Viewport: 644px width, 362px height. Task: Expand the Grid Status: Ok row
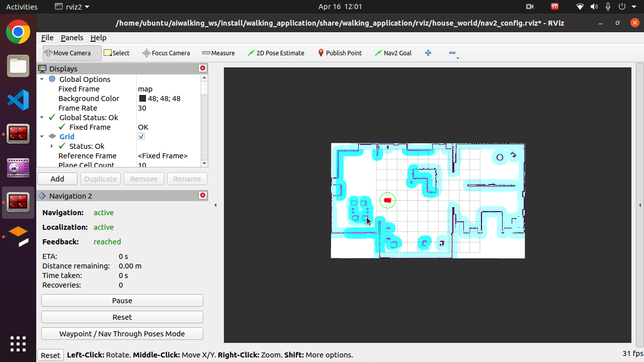point(52,146)
